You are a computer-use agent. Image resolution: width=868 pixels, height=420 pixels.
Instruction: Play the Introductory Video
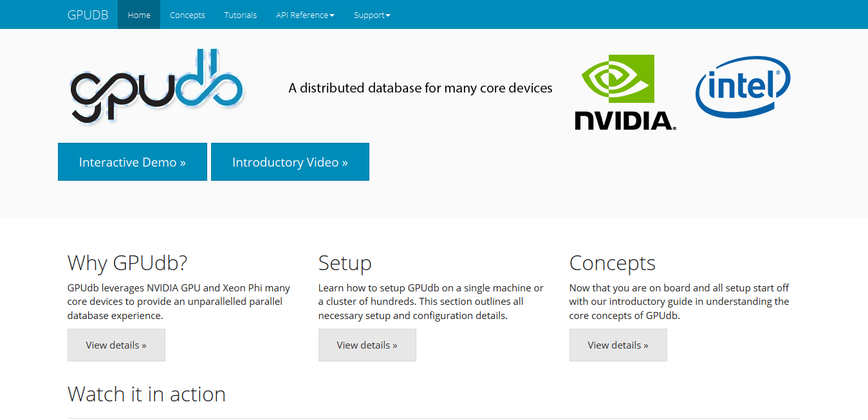(x=290, y=162)
